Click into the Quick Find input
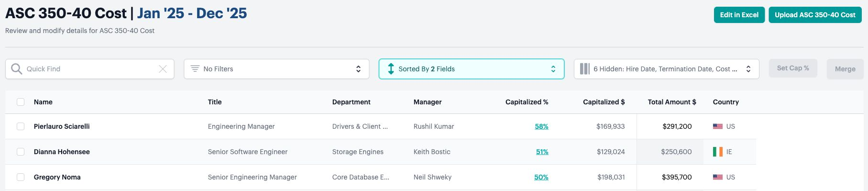 [x=90, y=69]
